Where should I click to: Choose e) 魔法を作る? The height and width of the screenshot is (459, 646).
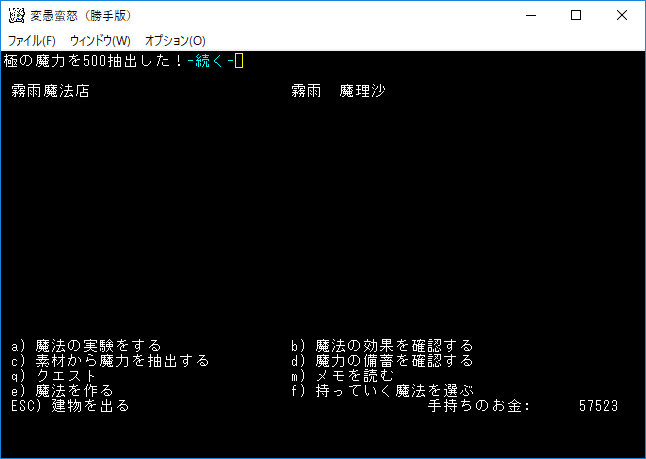pyautogui.click(x=62, y=390)
